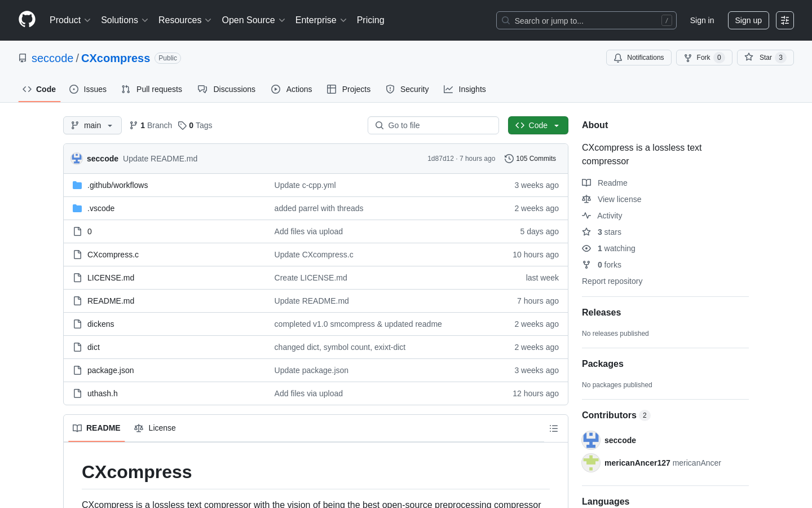Switch to the Insights tab
This screenshot has width=812, height=508.
465,89
